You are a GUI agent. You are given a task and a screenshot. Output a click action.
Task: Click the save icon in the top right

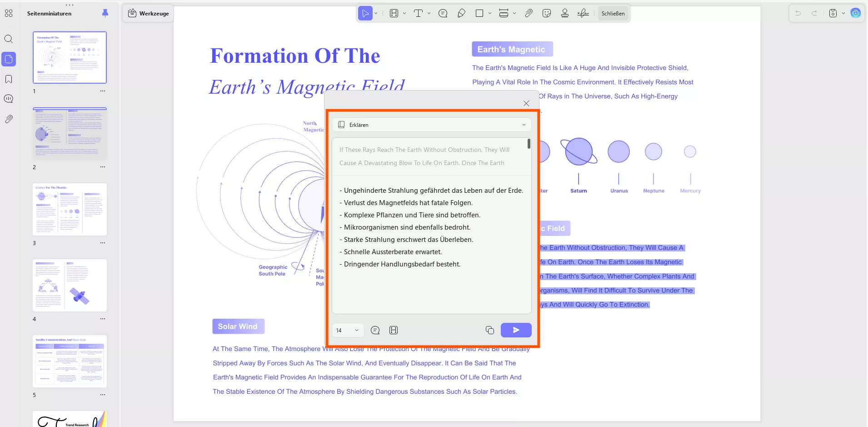pyautogui.click(x=833, y=13)
